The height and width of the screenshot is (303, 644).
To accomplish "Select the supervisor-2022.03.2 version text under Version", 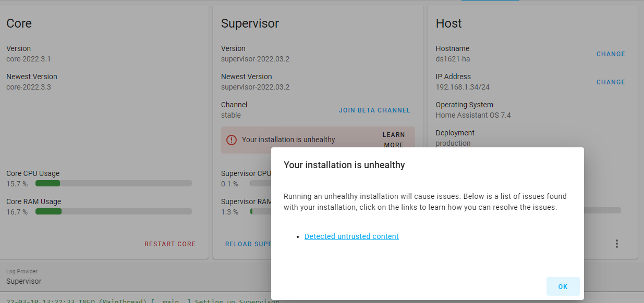I will pos(255,59).
